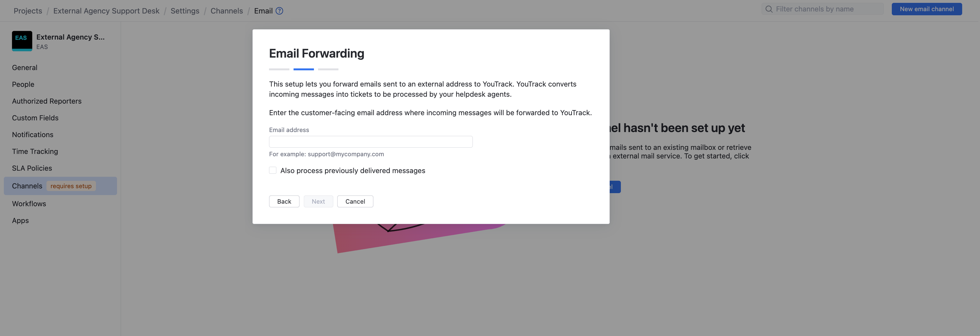
Task: Open Workflows settings
Action: (29, 204)
